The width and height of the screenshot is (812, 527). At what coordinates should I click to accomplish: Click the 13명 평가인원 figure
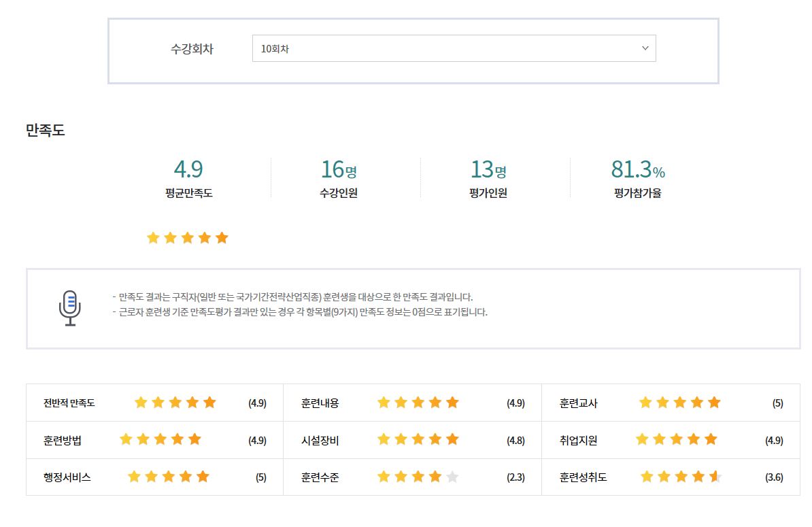[x=488, y=169]
